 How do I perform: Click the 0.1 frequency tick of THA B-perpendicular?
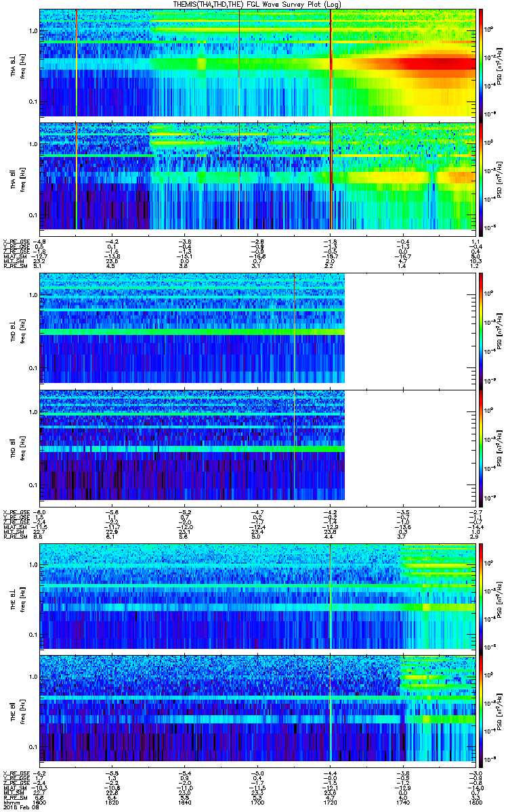(33, 101)
